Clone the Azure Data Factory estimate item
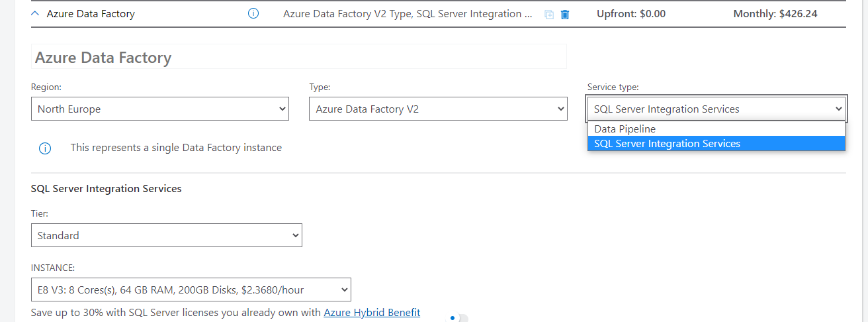868x322 pixels. pyautogui.click(x=549, y=15)
